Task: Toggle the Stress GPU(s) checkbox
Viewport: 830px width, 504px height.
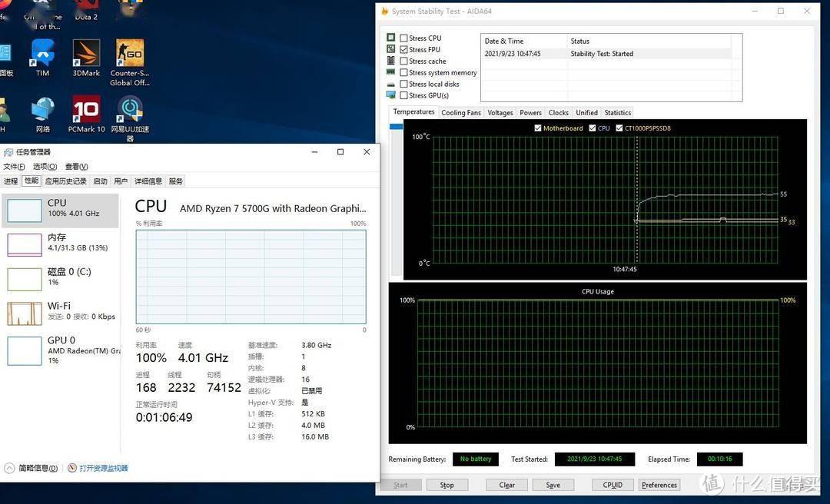Action: coord(404,96)
